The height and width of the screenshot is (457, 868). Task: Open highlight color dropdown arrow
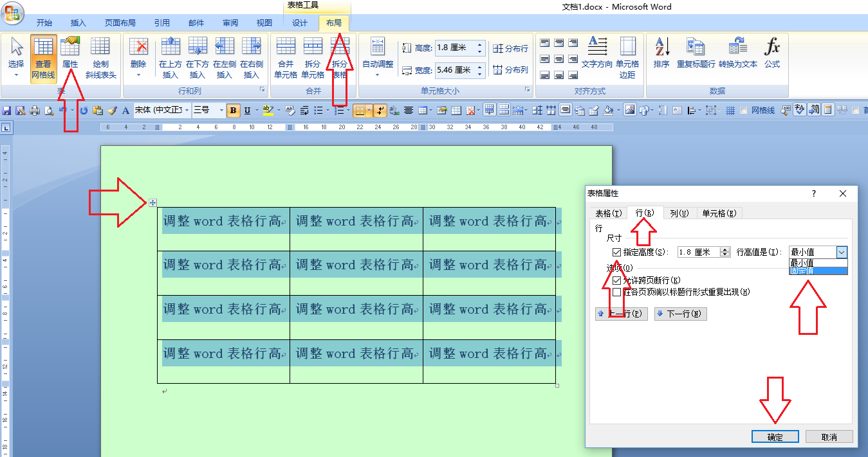tap(278, 111)
